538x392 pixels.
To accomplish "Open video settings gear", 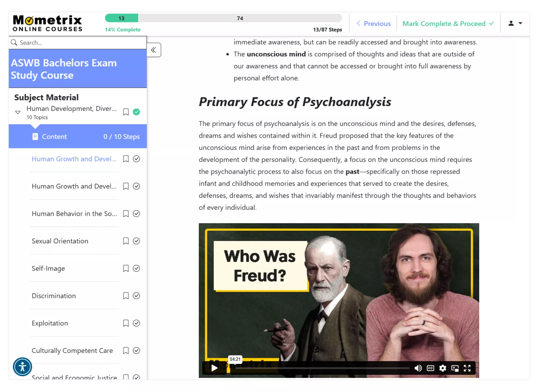I will (442, 368).
